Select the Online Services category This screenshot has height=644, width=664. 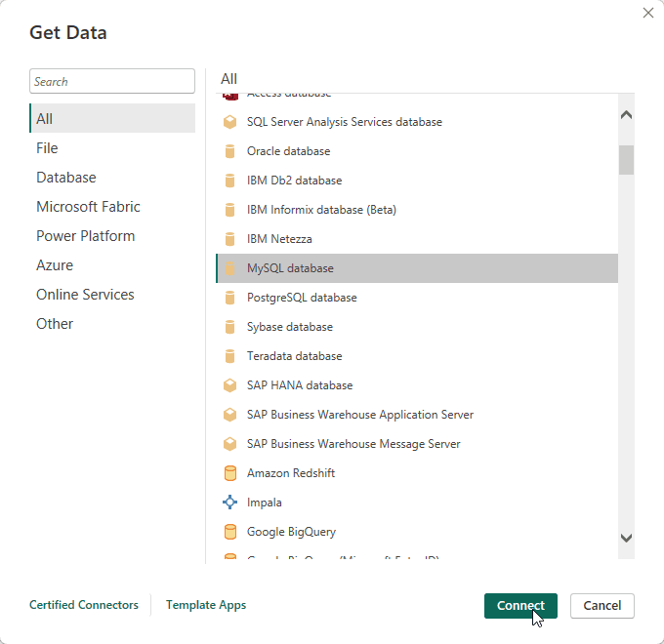pyautogui.click(x=112, y=294)
